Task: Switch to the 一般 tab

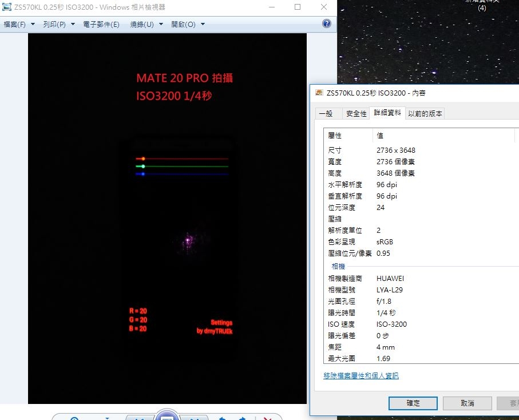Action: [326, 113]
